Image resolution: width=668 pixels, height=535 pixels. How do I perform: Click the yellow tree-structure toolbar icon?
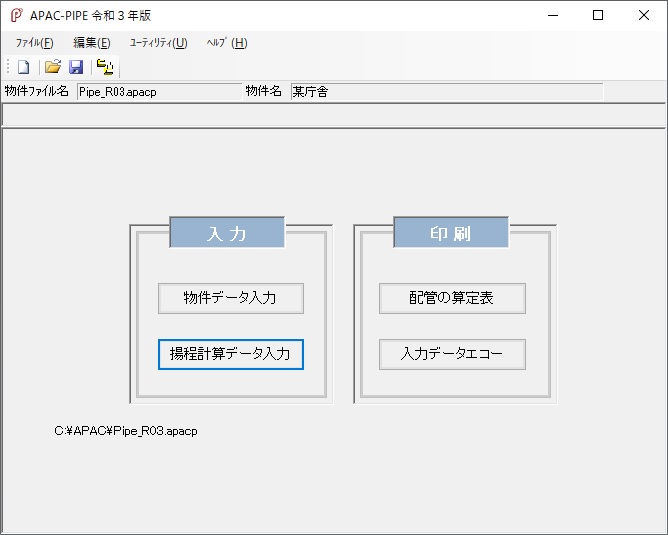tap(105, 67)
